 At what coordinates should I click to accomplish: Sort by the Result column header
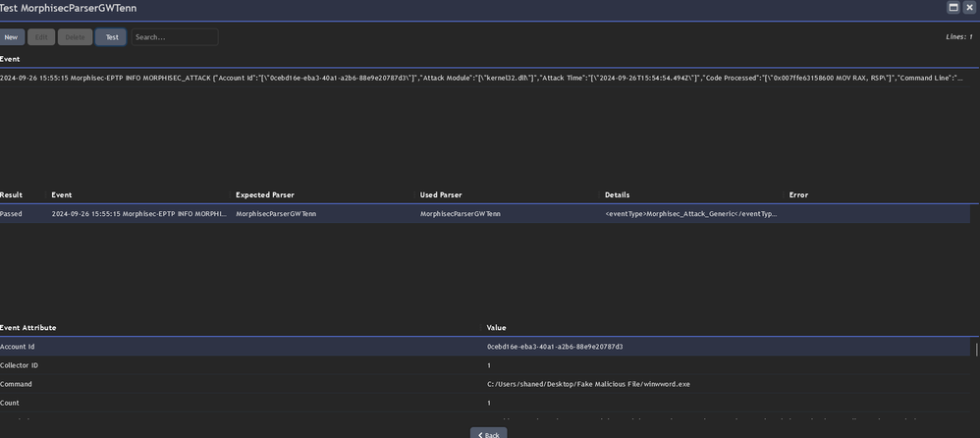pos(11,195)
